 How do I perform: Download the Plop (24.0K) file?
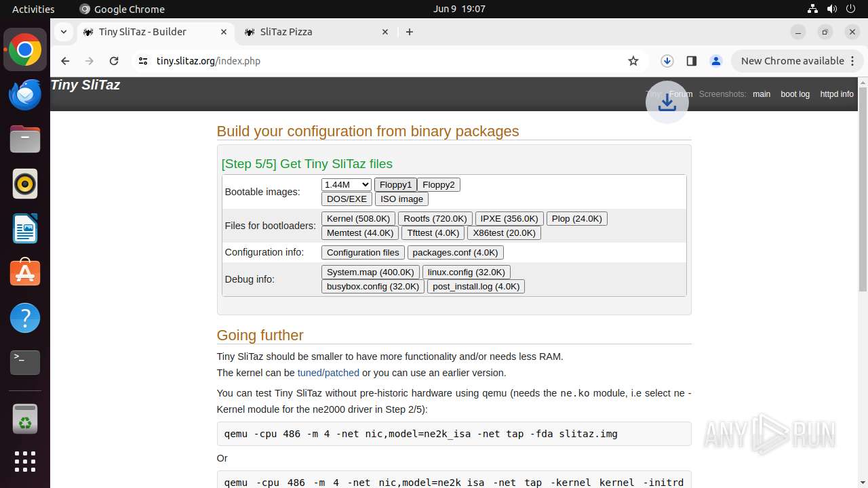577,218
